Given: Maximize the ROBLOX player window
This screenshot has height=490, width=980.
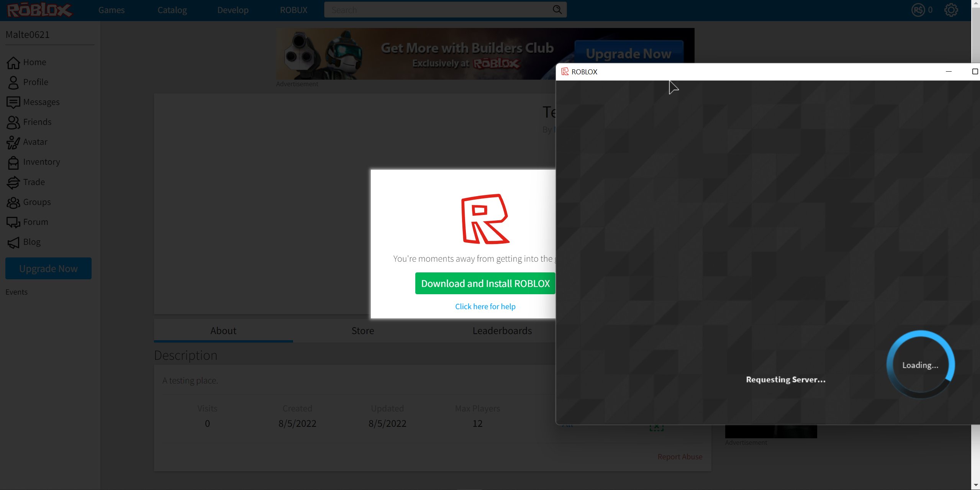Looking at the screenshot, I should [x=975, y=72].
